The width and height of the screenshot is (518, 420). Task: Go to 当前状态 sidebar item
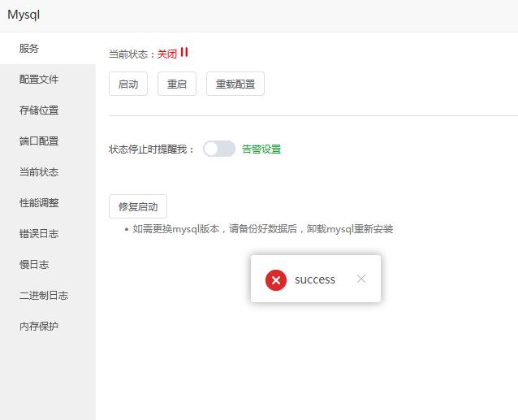[x=48, y=172]
